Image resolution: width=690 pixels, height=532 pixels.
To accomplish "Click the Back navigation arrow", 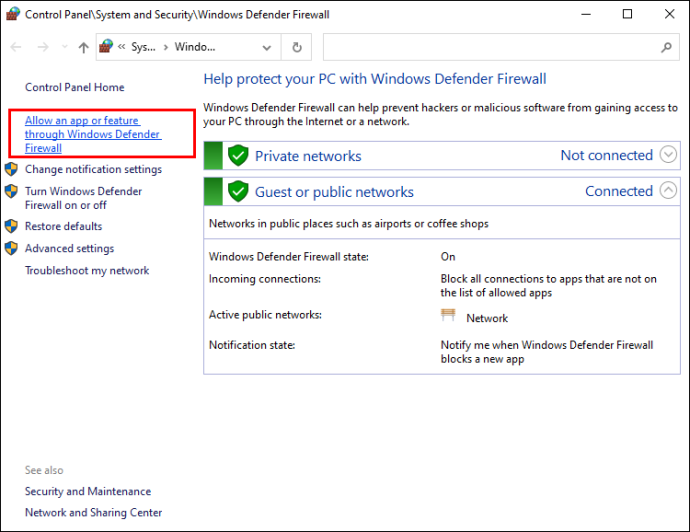I will coord(16,47).
